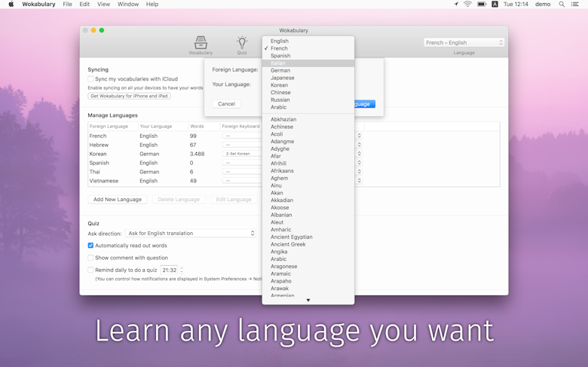Enable Sync my vocabularies with iCloud
The image size is (588, 367).
[x=90, y=78]
